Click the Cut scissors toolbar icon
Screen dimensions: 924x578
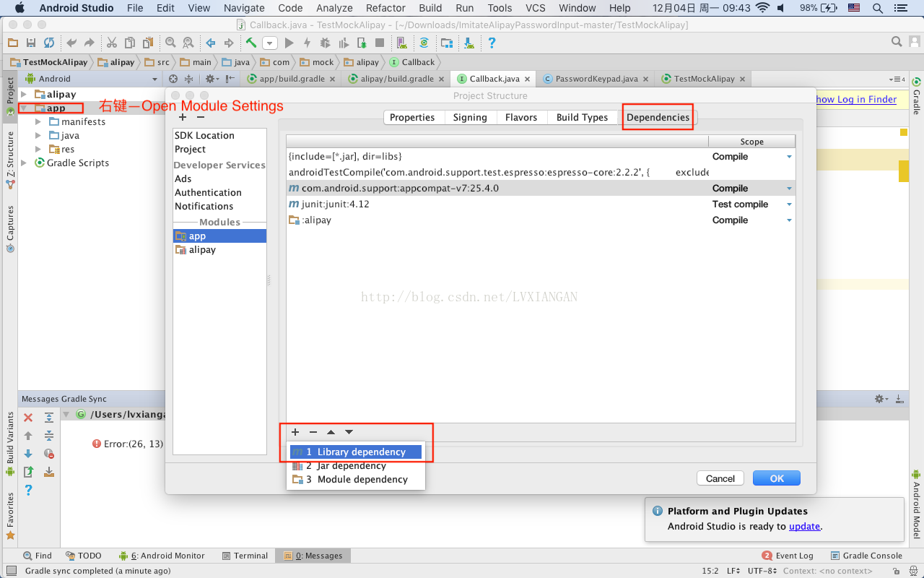[x=112, y=43]
